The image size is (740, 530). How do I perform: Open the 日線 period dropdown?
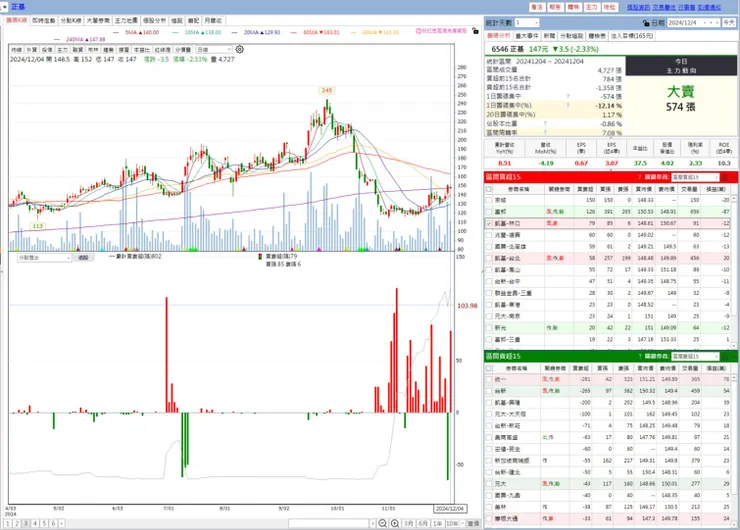[214, 50]
